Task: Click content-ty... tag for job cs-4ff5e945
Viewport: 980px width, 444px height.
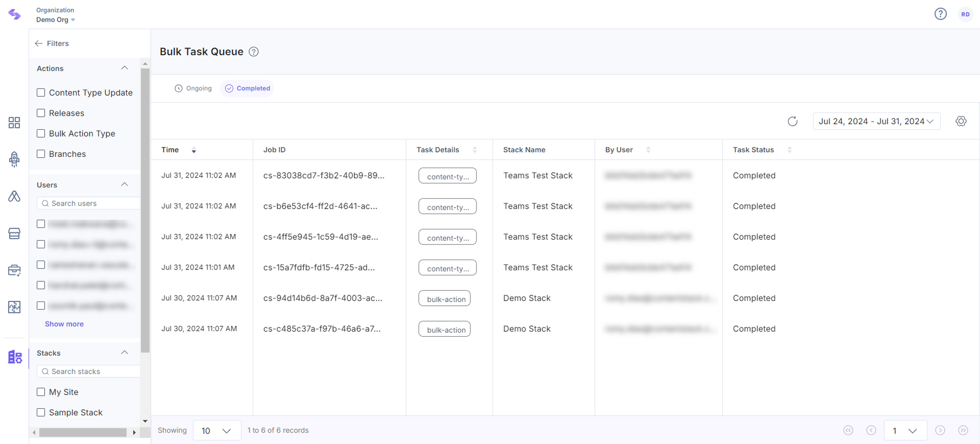Action: [x=447, y=237]
